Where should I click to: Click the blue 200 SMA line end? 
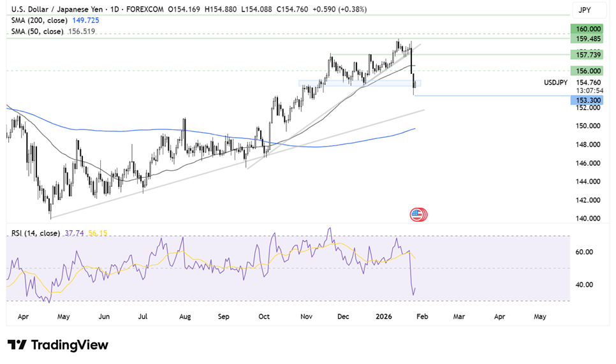coord(414,129)
